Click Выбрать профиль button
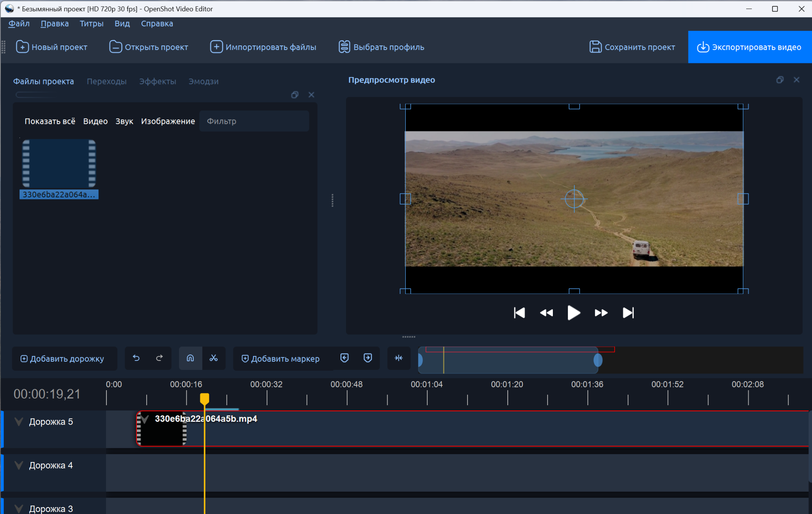Image resolution: width=812 pixels, height=514 pixels. 381,47
